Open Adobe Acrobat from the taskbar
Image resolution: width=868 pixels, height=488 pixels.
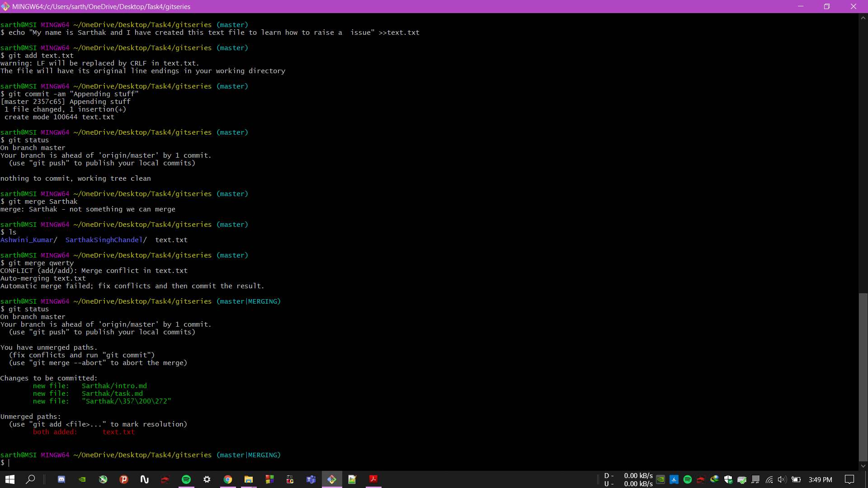click(x=373, y=479)
